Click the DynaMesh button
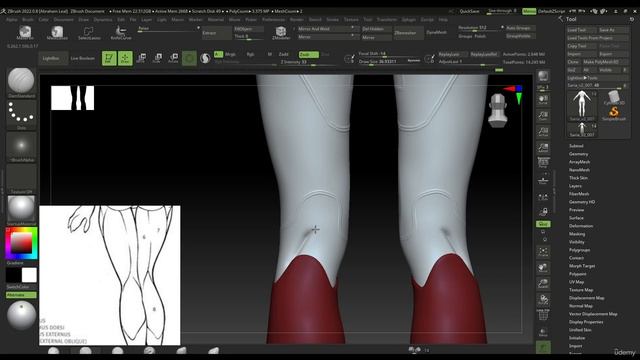The height and width of the screenshot is (360, 640). [x=437, y=33]
